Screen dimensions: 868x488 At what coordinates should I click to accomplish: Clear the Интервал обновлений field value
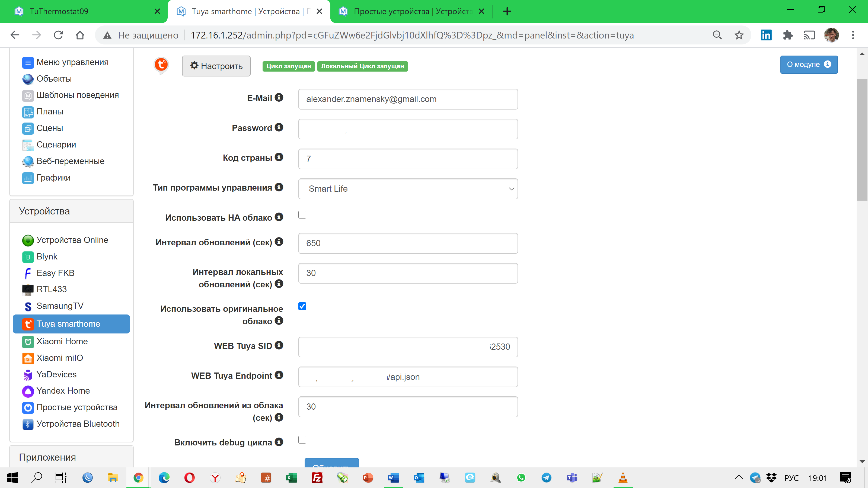tap(408, 243)
